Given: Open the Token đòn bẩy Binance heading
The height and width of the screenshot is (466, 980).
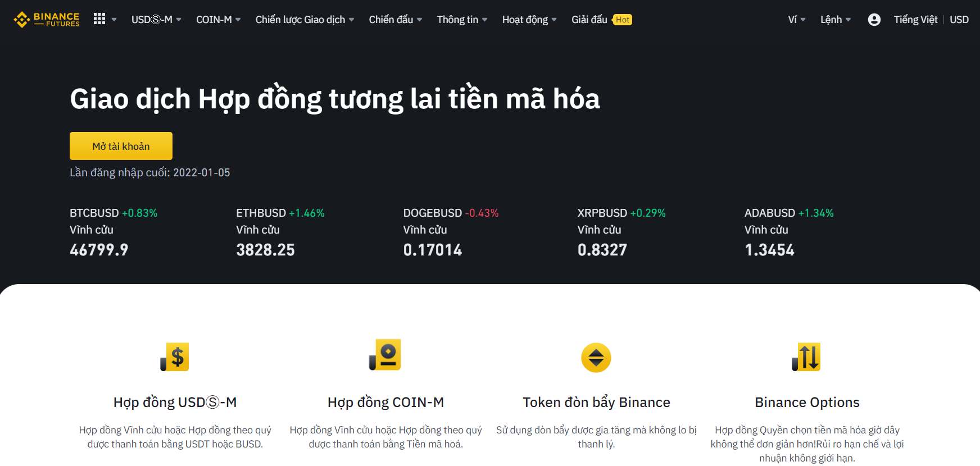Looking at the screenshot, I should [x=596, y=403].
